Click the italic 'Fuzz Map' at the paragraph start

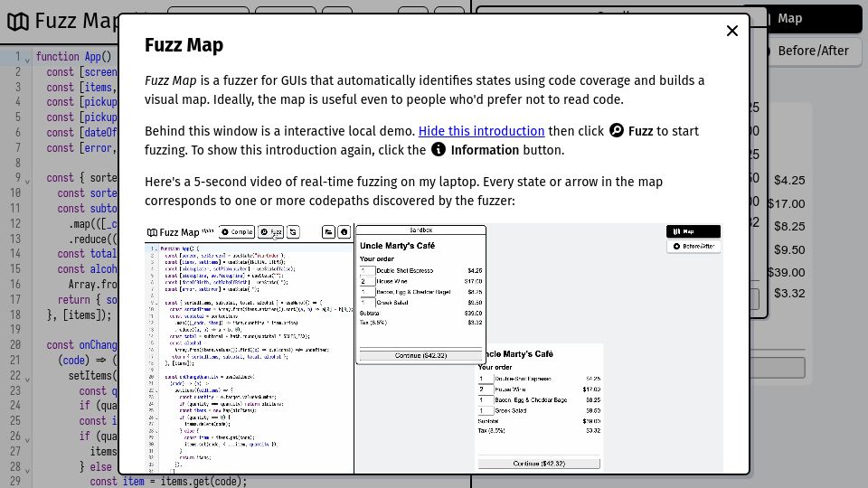click(x=171, y=80)
